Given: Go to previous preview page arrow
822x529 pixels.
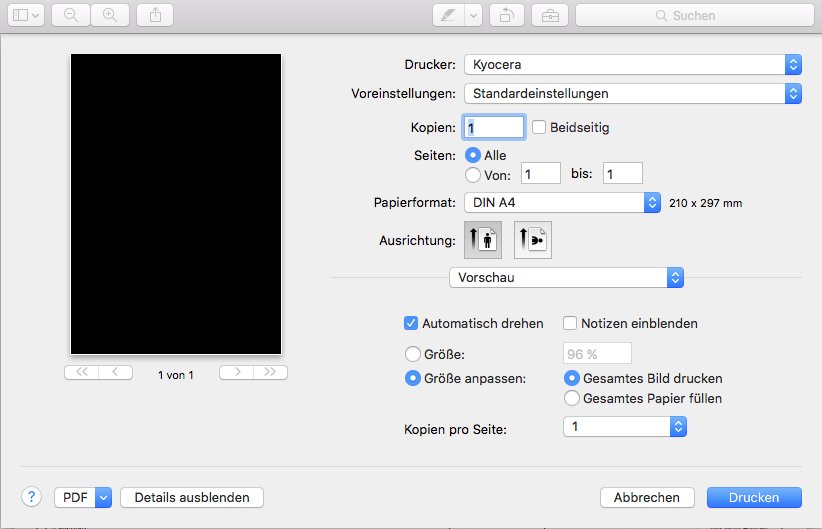Looking at the screenshot, I should [x=115, y=372].
